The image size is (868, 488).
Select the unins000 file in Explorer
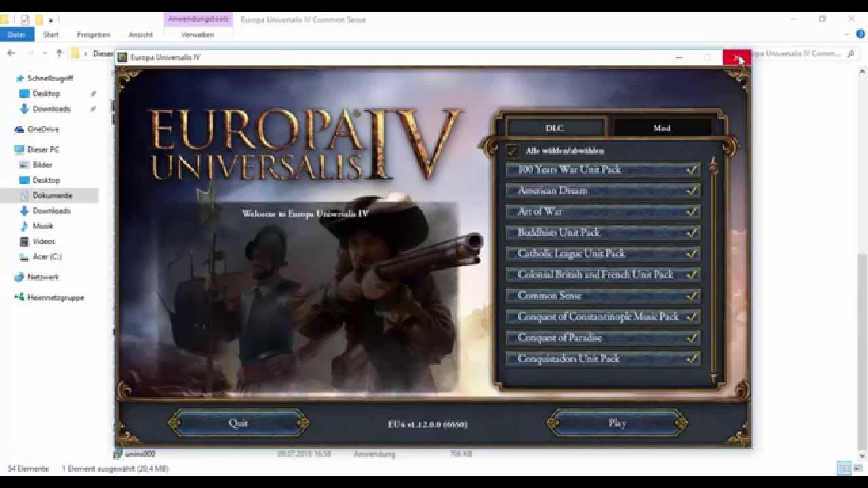(x=140, y=454)
